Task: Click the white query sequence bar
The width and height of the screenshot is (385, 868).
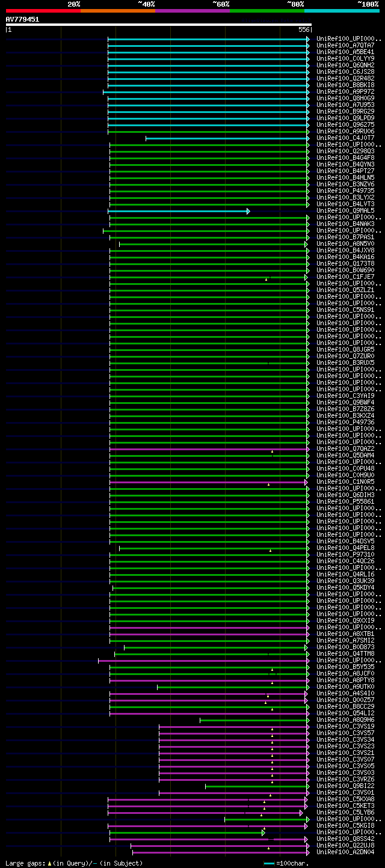Action: [x=159, y=25]
